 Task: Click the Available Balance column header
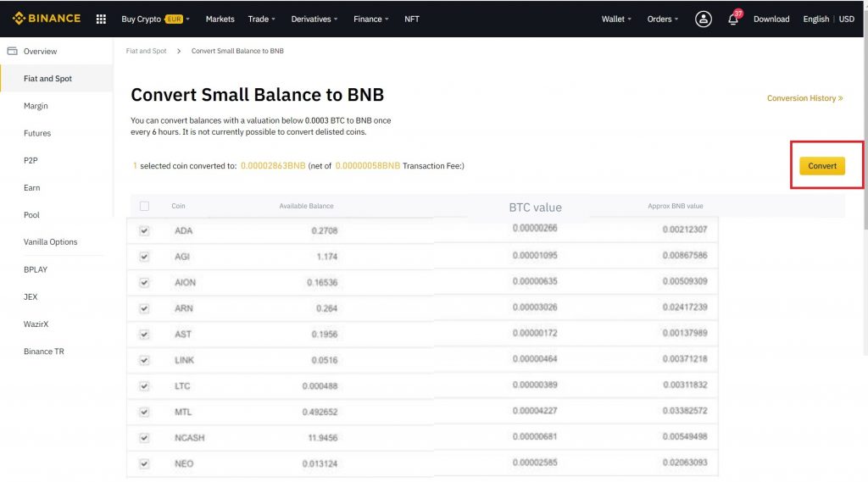(x=306, y=206)
